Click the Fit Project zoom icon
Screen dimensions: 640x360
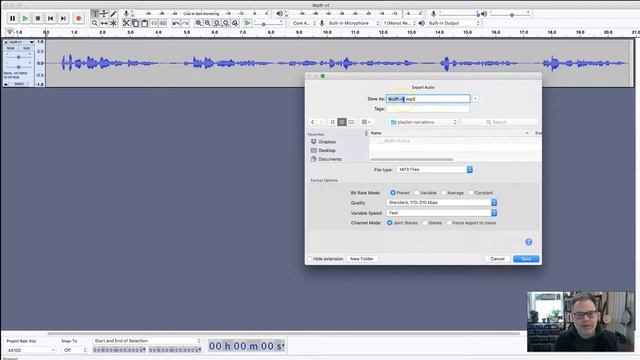point(226,23)
